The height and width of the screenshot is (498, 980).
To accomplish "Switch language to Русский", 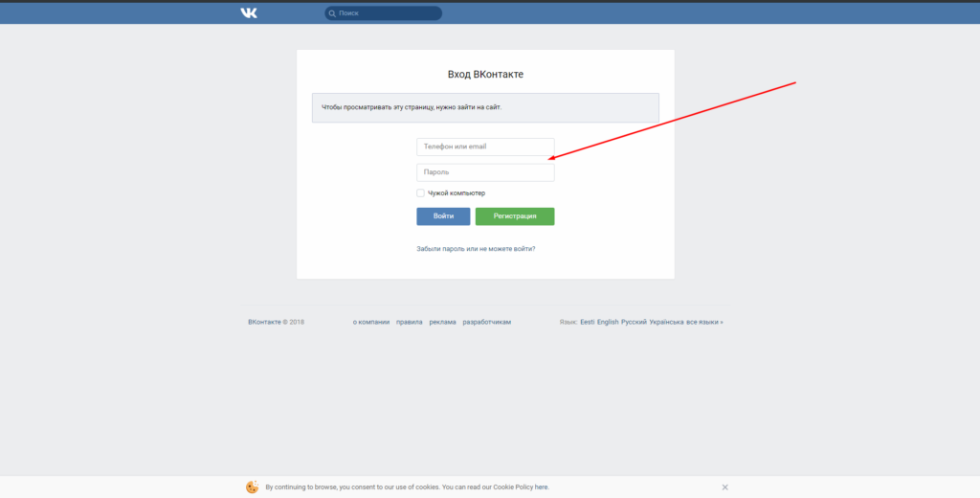I will coord(634,322).
